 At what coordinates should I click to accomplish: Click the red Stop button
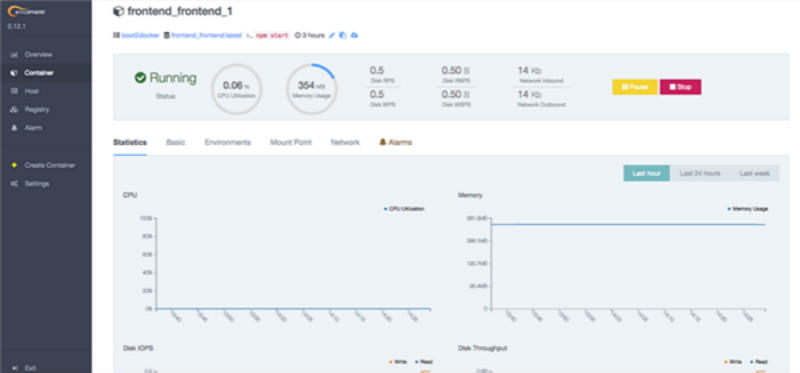click(x=681, y=87)
